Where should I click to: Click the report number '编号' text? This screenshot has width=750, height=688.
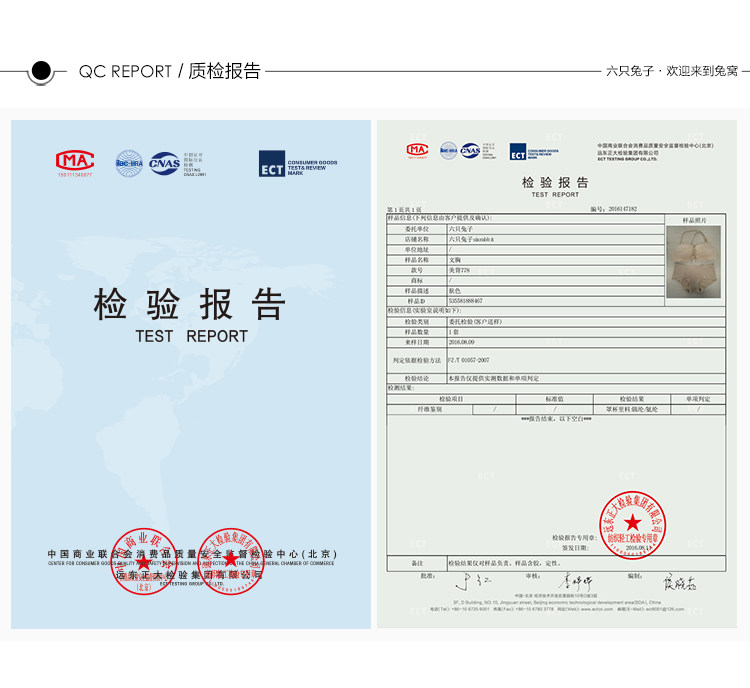tap(614, 209)
